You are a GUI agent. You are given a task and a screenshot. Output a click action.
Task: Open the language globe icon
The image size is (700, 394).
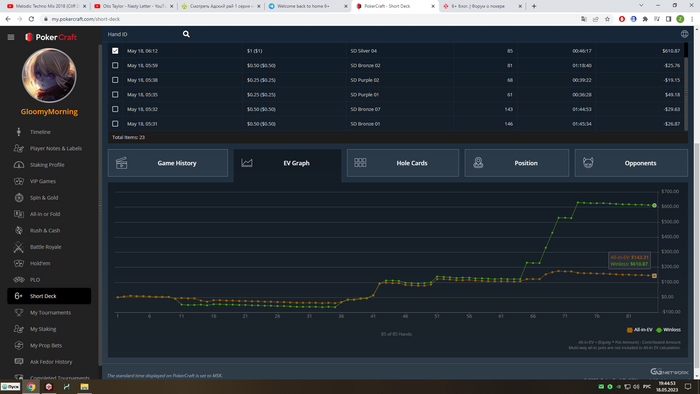pos(684,34)
